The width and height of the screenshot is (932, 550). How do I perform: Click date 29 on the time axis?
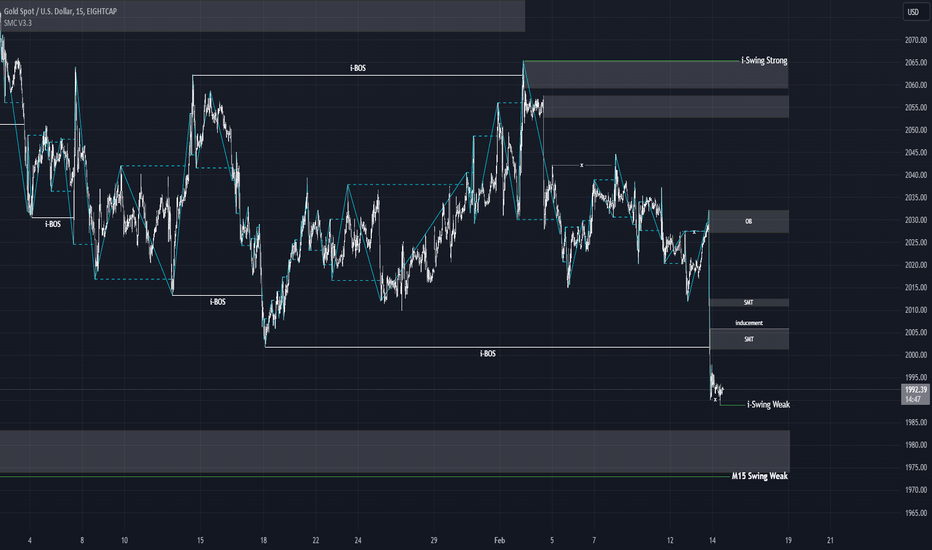434,540
